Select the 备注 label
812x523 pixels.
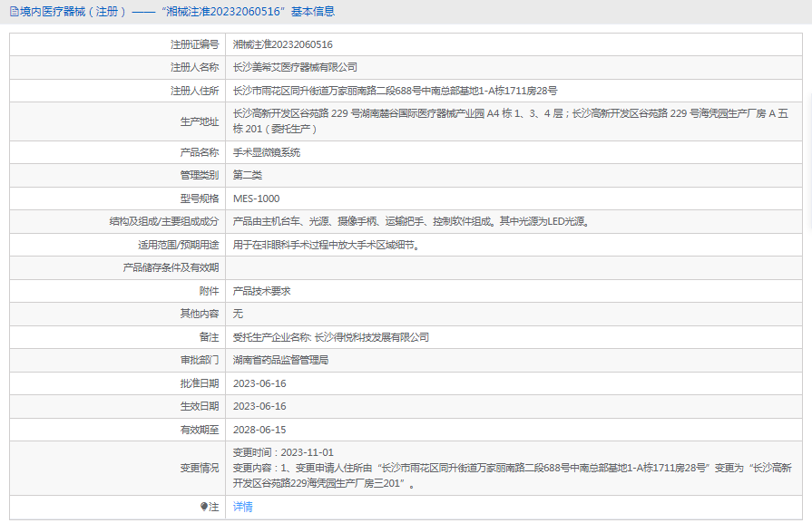210,337
